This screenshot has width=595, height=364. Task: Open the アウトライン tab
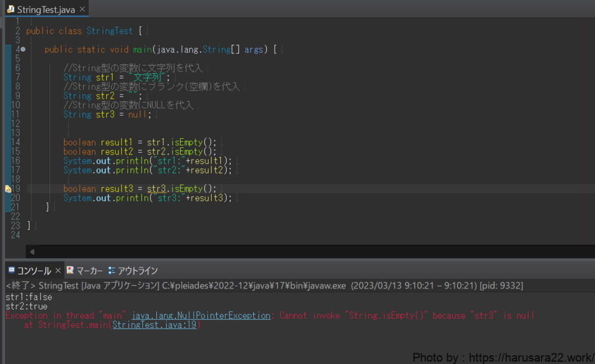pos(137,271)
